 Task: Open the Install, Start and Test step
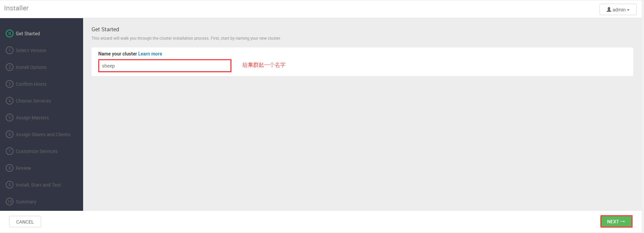[38, 185]
